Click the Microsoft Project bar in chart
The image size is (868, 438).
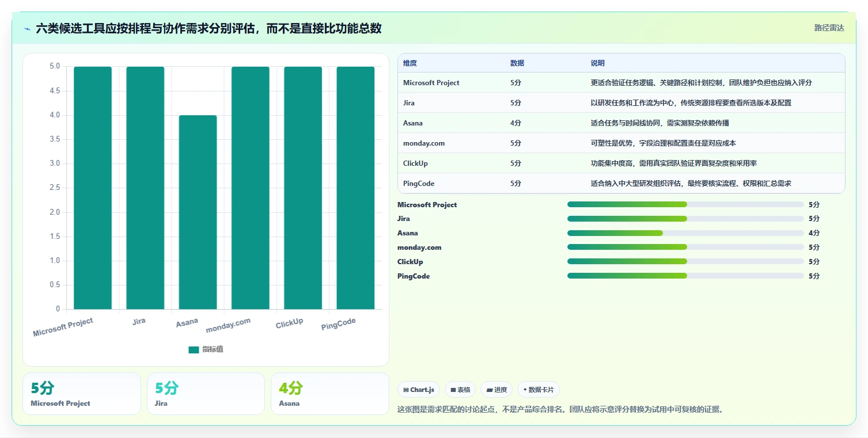point(93,188)
